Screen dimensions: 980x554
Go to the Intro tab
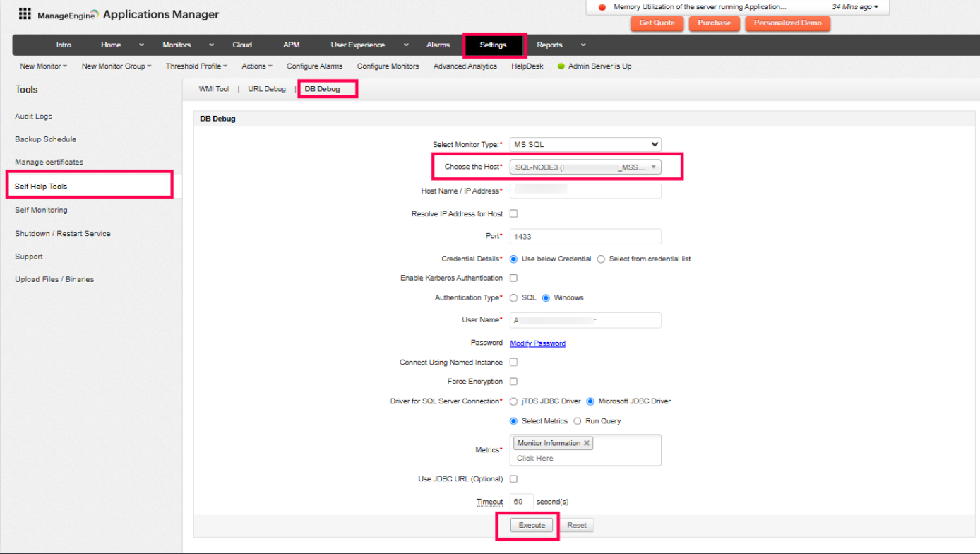(64, 45)
